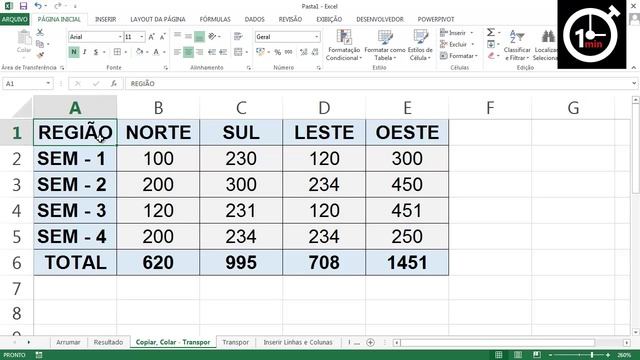This screenshot has height=360, width=640.
Task: Open Formatação Condicional menu
Action: tap(344, 45)
